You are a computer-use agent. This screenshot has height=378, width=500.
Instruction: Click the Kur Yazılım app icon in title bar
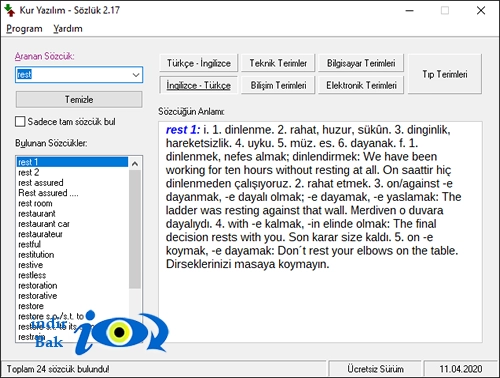point(10,10)
